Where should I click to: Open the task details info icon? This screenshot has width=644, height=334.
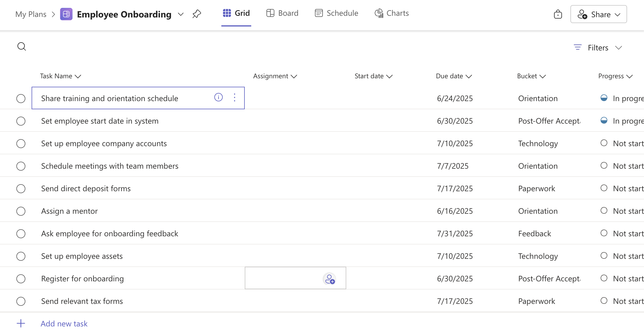click(x=218, y=97)
